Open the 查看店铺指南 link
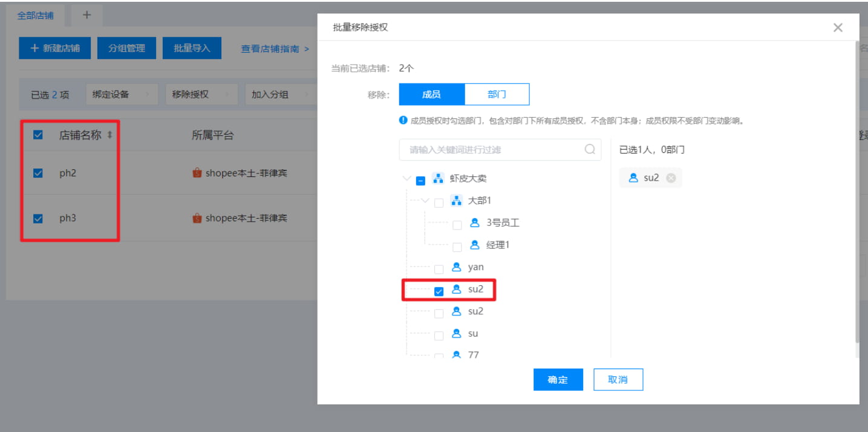 275,49
